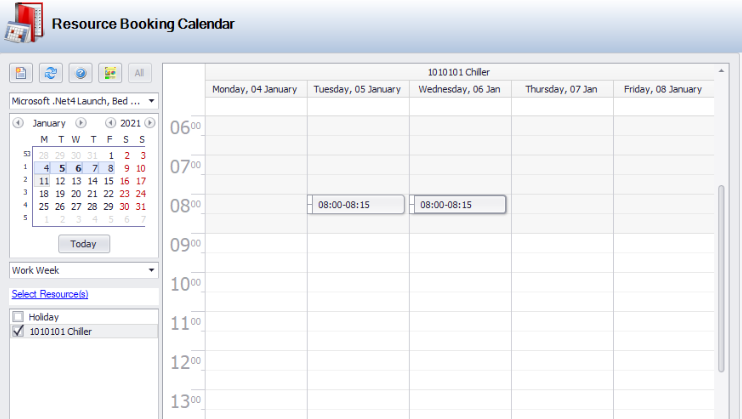Uncheck the 1010101 Chiller resource
The width and height of the screenshot is (742, 419).
(x=17, y=331)
